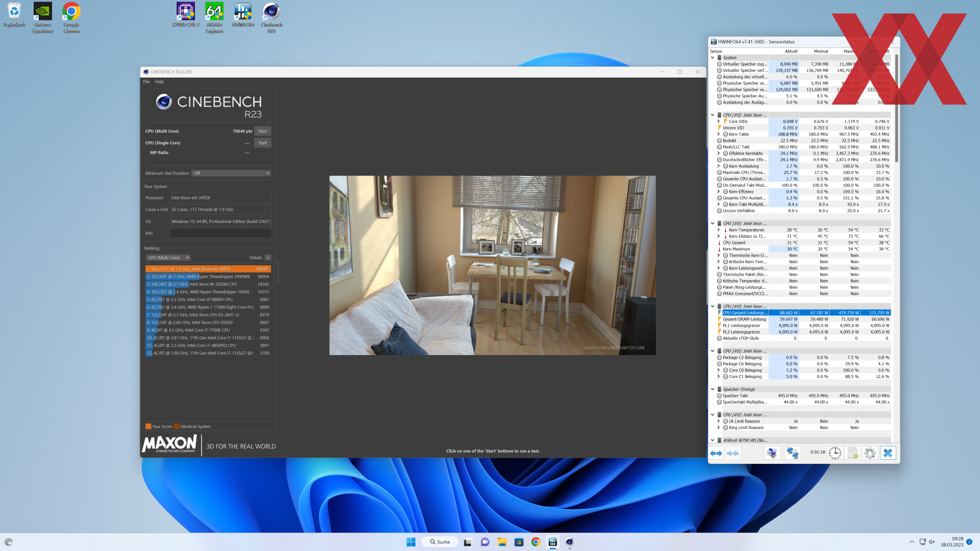The image size is (980, 551).
Task: Expand the Kern-Takte row
Action: coord(719,134)
